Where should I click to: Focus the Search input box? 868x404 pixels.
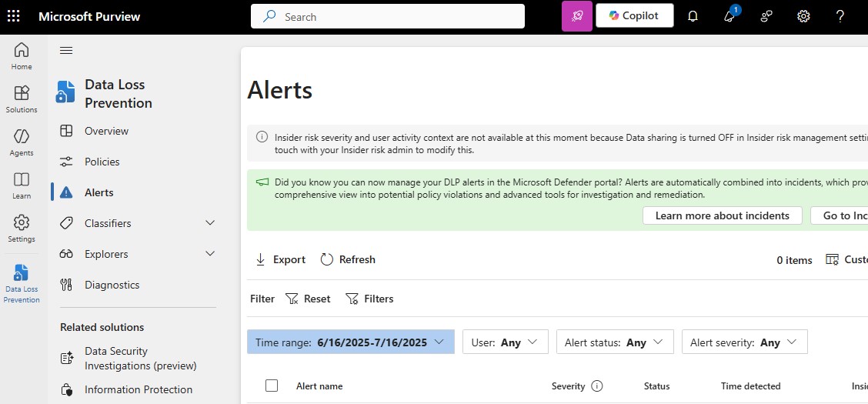pyautogui.click(x=388, y=17)
